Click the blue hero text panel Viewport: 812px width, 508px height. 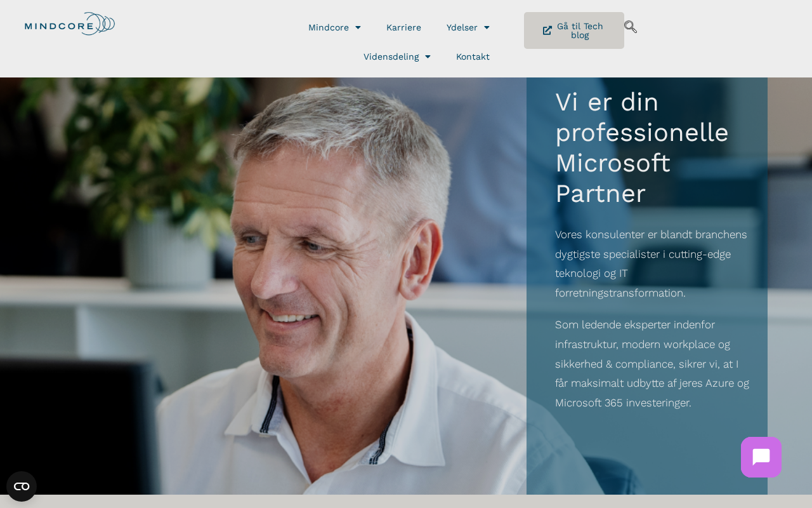coord(647,286)
